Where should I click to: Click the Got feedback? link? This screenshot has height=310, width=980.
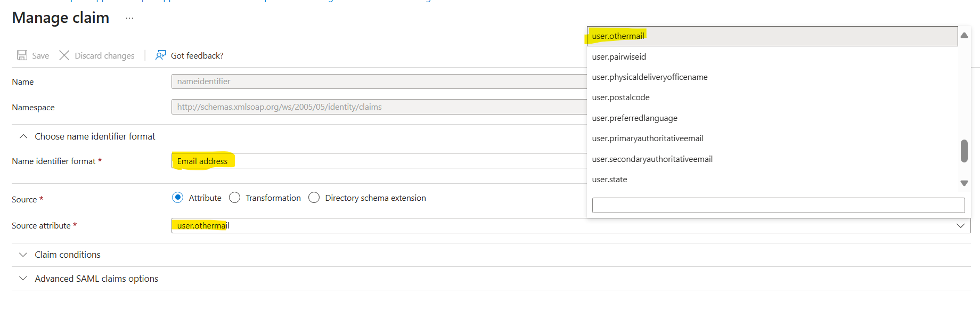point(197,56)
